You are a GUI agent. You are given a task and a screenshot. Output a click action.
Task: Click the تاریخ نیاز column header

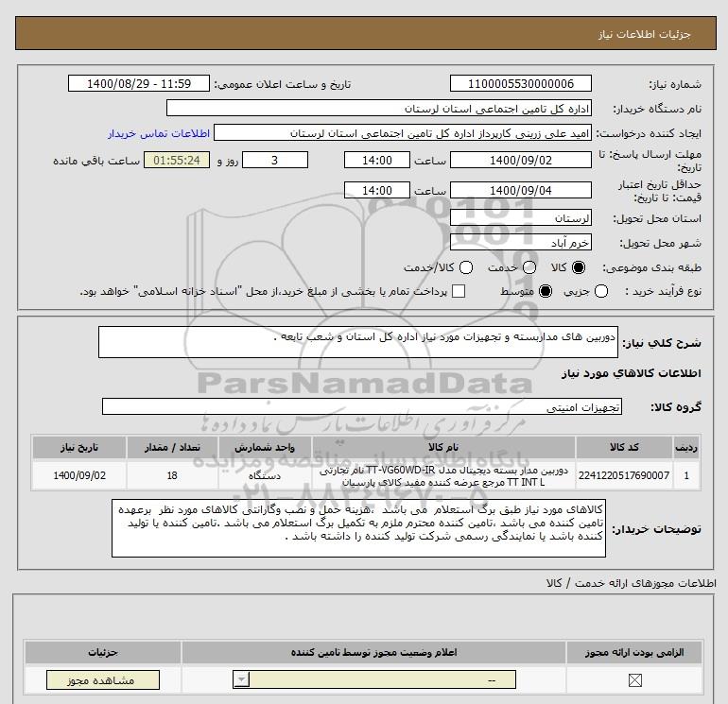click(78, 447)
